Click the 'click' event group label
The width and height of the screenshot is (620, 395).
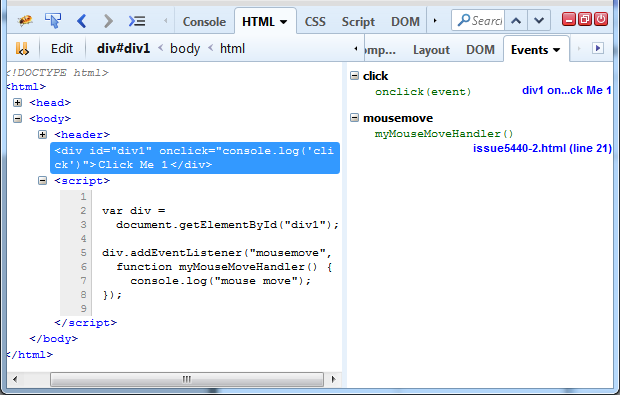(376, 76)
